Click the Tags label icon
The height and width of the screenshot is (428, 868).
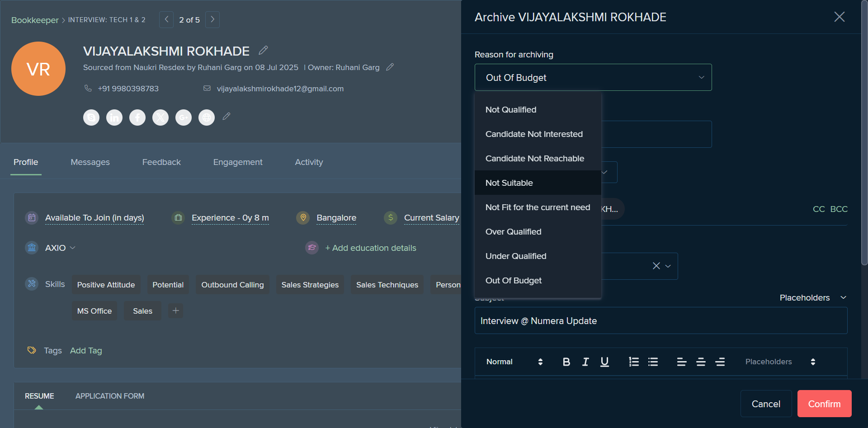32,350
